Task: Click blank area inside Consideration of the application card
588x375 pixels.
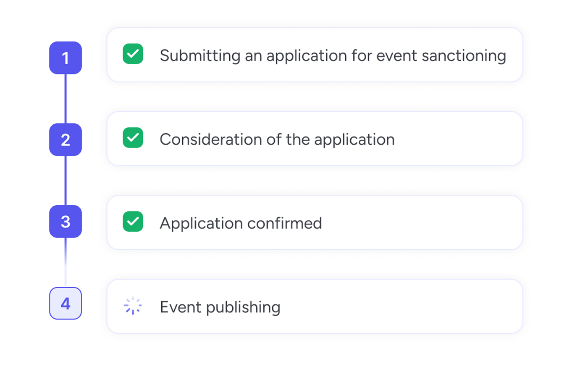Action: 458,139
